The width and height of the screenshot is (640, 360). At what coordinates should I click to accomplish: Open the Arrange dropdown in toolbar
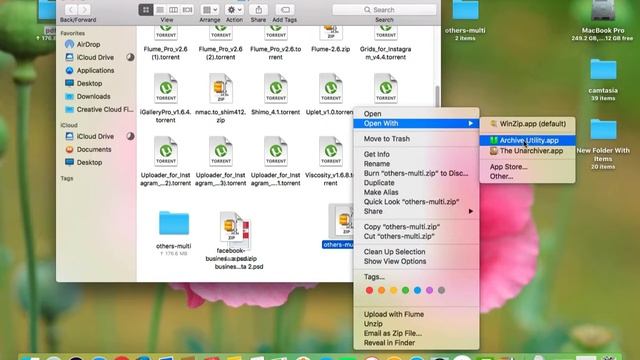coord(210,9)
